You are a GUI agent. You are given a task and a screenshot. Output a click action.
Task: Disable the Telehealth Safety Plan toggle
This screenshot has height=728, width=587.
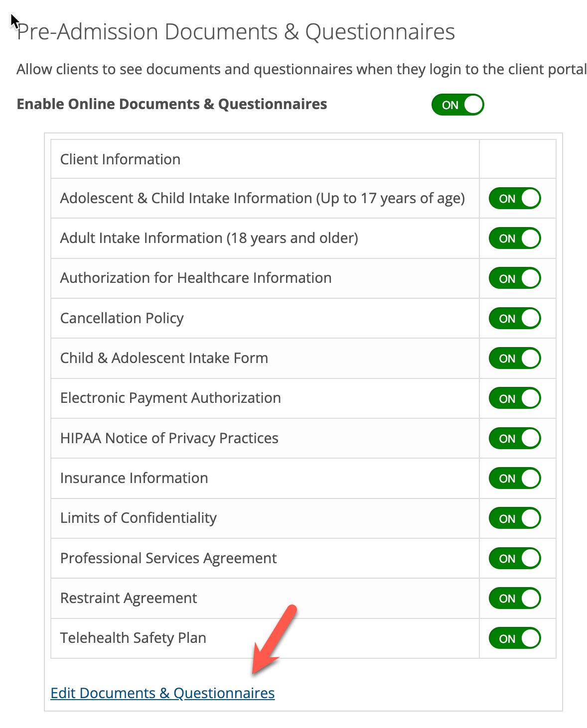click(x=514, y=638)
